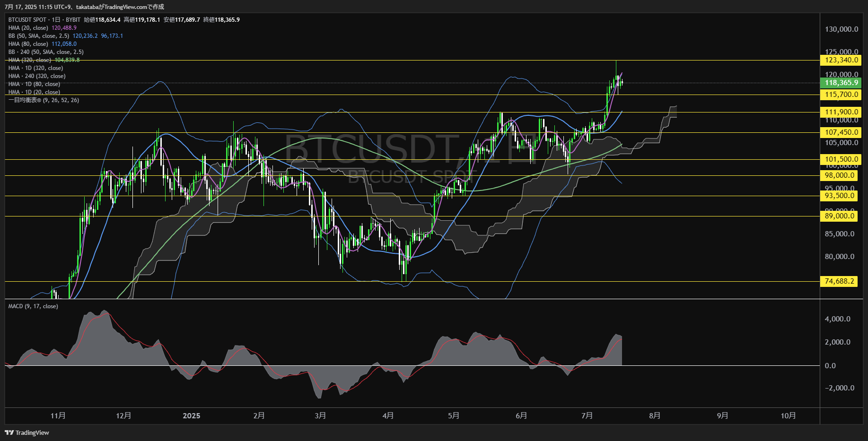Click the 5月 time axis label

[454, 415]
